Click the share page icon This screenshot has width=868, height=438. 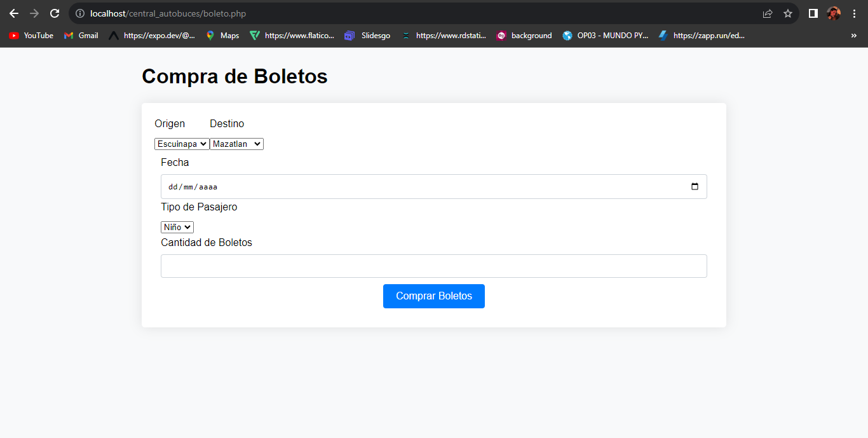tap(768, 13)
